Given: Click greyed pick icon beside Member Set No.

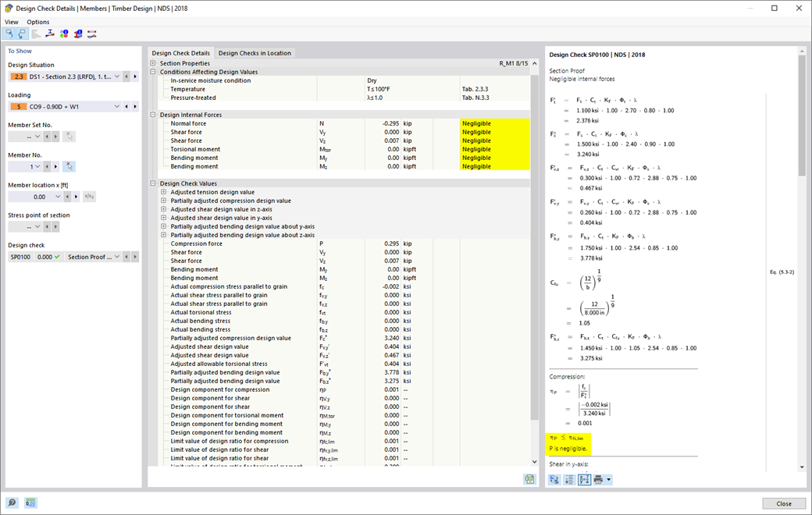Looking at the screenshot, I should 69,137.
